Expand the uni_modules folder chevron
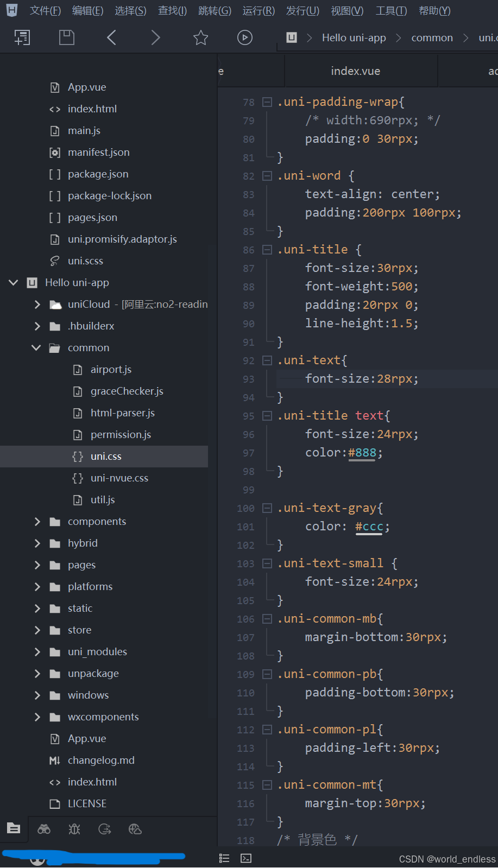 pyautogui.click(x=37, y=652)
